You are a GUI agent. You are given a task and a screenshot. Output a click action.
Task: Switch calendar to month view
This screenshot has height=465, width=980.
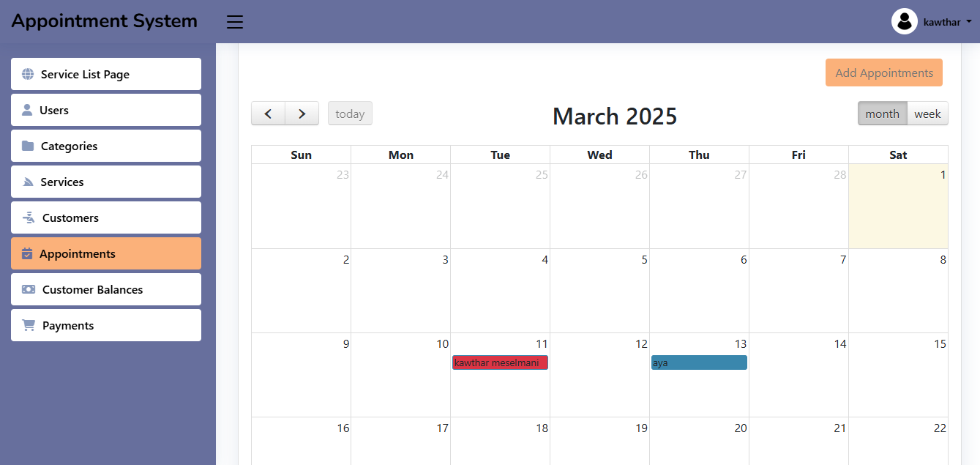pyautogui.click(x=882, y=114)
